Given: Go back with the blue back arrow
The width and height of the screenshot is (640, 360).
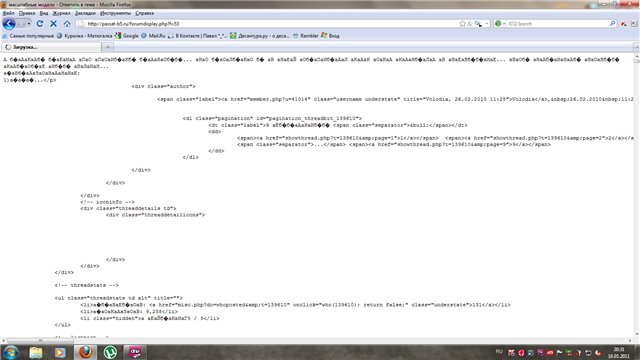Looking at the screenshot, I should tap(9, 24).
